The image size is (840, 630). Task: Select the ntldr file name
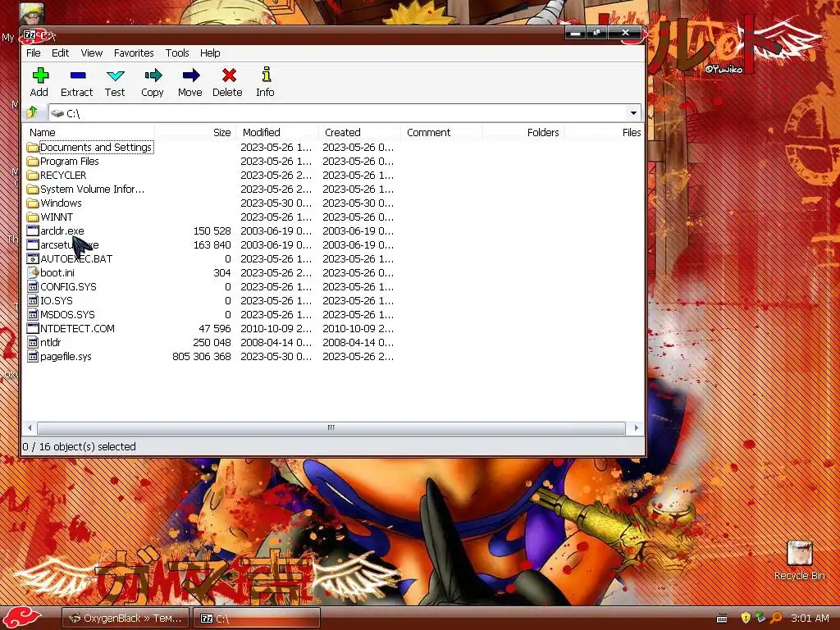coord(50,342)
